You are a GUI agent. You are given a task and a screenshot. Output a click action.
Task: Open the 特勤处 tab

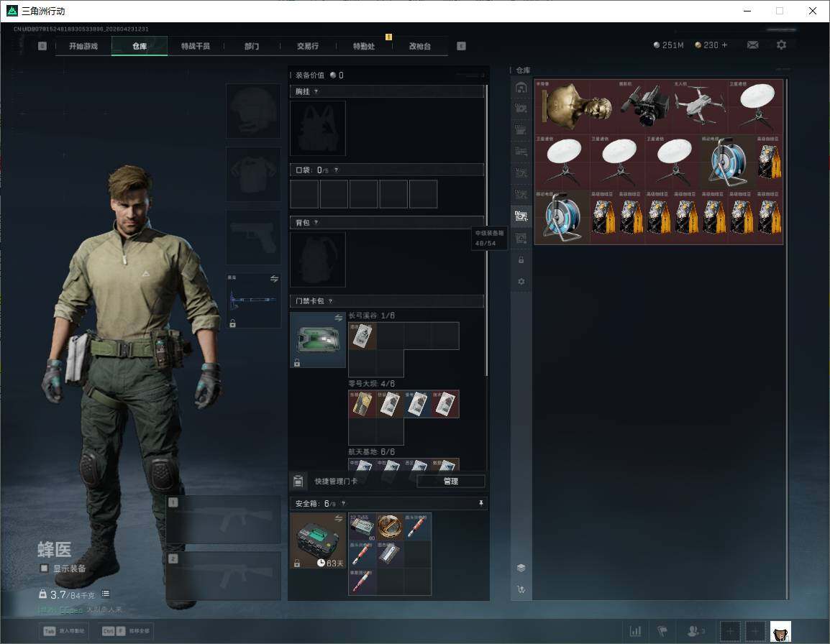[364, 46]
